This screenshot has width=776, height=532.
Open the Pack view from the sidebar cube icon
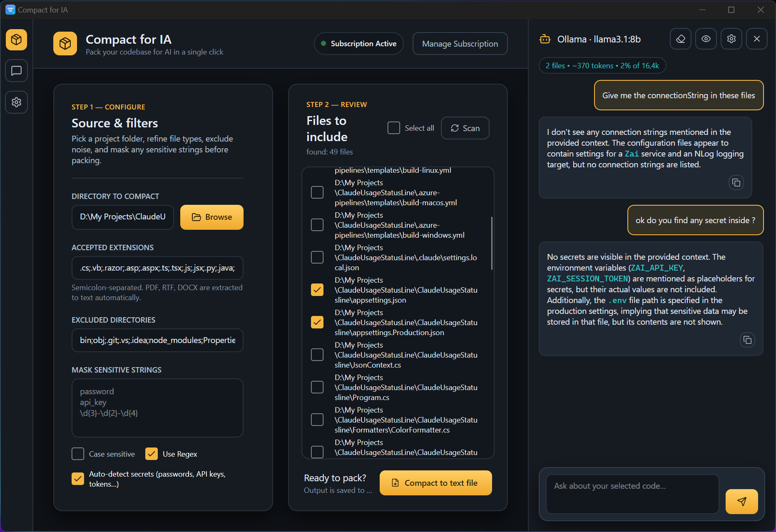[17, 40]
